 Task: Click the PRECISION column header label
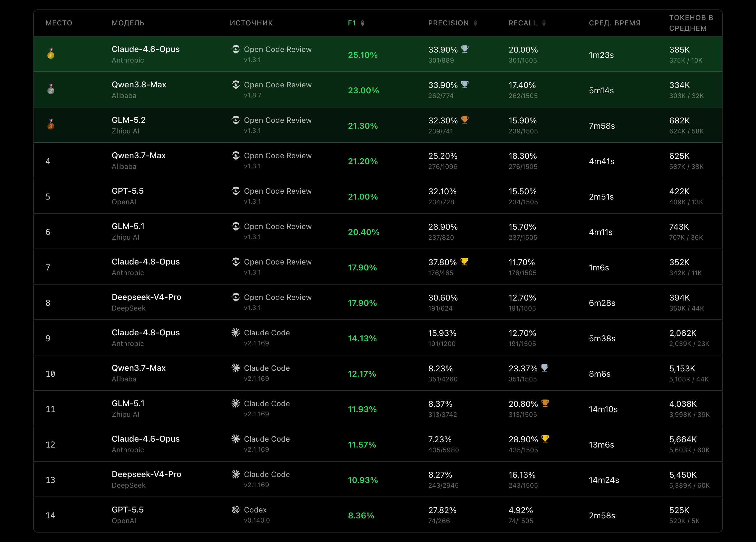448,23
